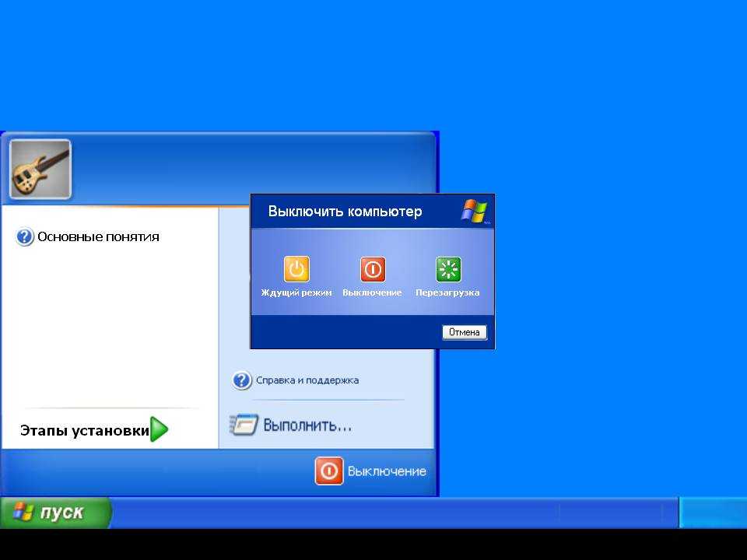Click the question mark icon beside Основные понятия
Image resolution: width=747 pixels, height=560 pixels.
[x=24, y=236]
